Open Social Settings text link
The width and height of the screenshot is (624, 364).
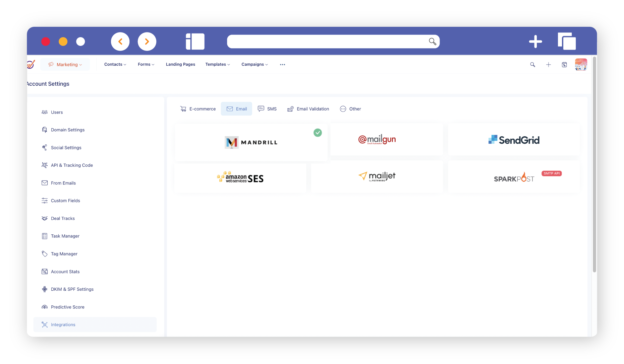[66, 148]
